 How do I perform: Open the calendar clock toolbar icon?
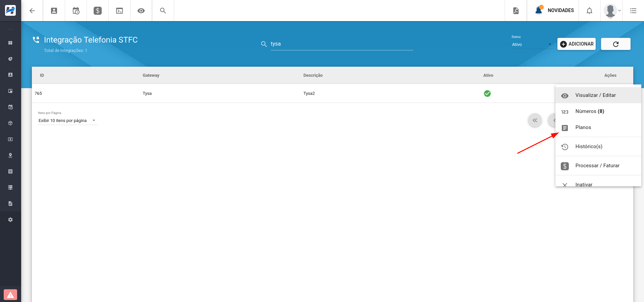coord(76,11)
